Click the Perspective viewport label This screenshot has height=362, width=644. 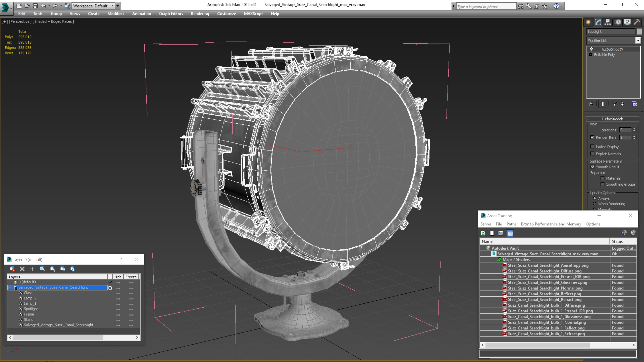(x=20, y=21)
